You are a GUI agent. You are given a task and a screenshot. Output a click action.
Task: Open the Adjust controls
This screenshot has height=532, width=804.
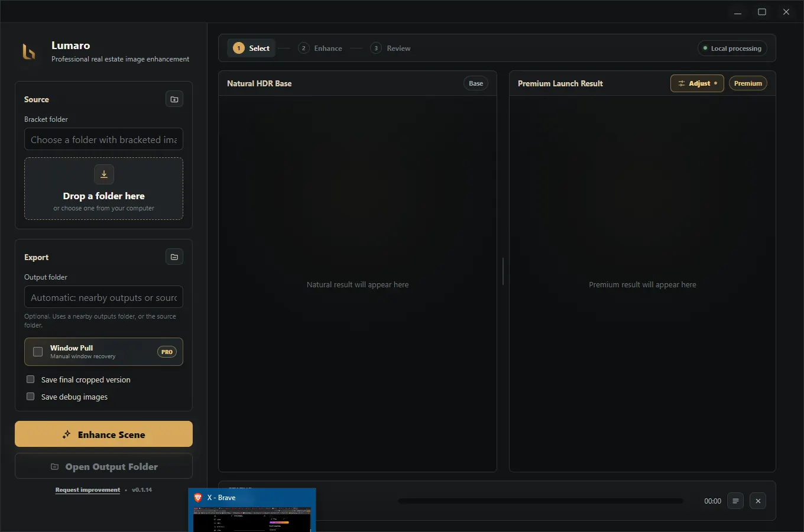point(697,83)
